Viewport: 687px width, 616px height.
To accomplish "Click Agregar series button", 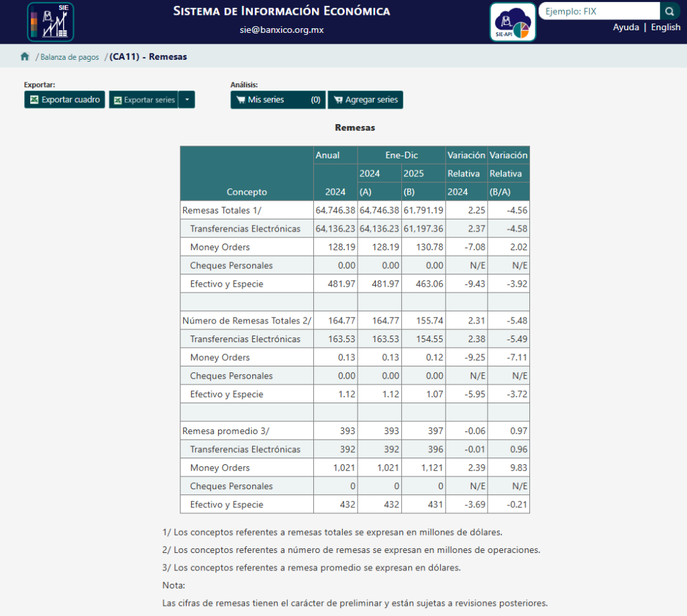I will pyautogui.click(x=365, y=100).
